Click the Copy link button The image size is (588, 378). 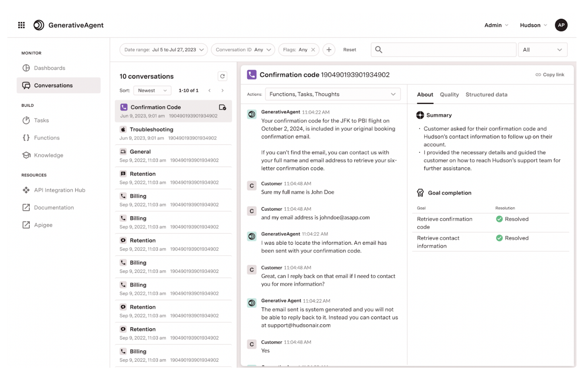pos(549,75)
